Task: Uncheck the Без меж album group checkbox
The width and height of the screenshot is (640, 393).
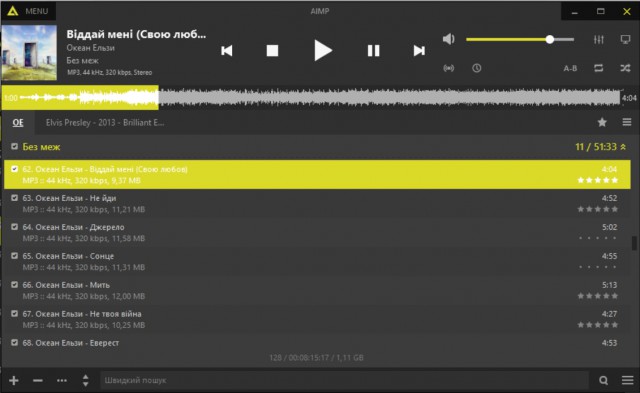Action: [x=15, y=146]
